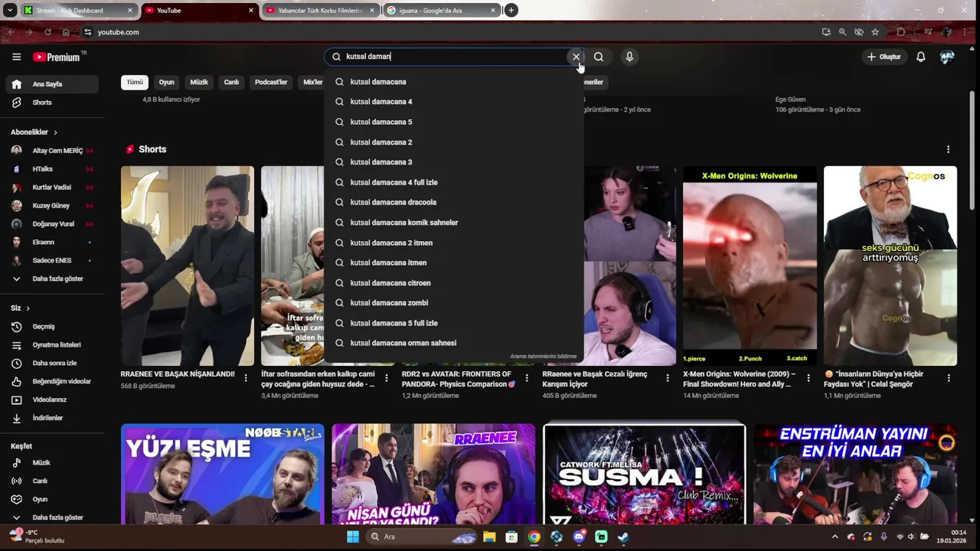The width and height of the screenshot is (980, 551).
Task: Choose suggestion kutsal damacana komik sahneler
Action: point(453,223)
